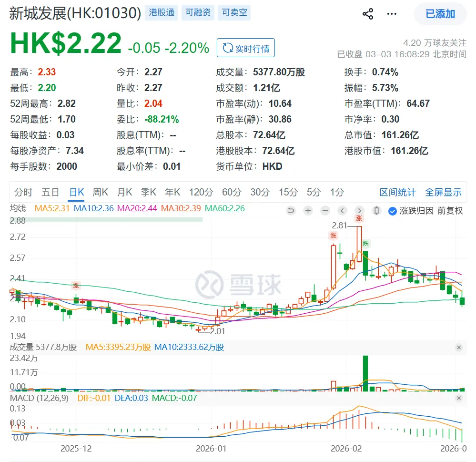Zoom out chart with minus icon
Screen dimensions: 476x462
pos(325,210)
